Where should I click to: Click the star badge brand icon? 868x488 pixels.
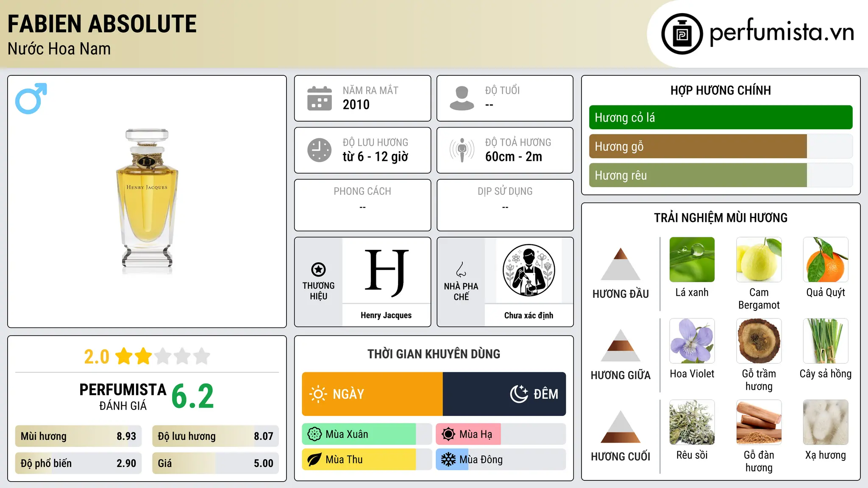[x=318, y=269]
